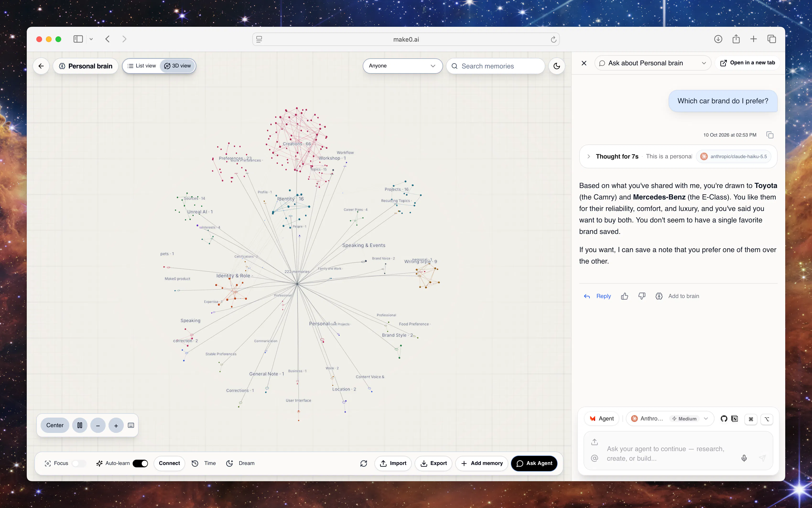Click the Ask Agent button
The height and width of the screenshot is (508, 812).
coord(534,463)
